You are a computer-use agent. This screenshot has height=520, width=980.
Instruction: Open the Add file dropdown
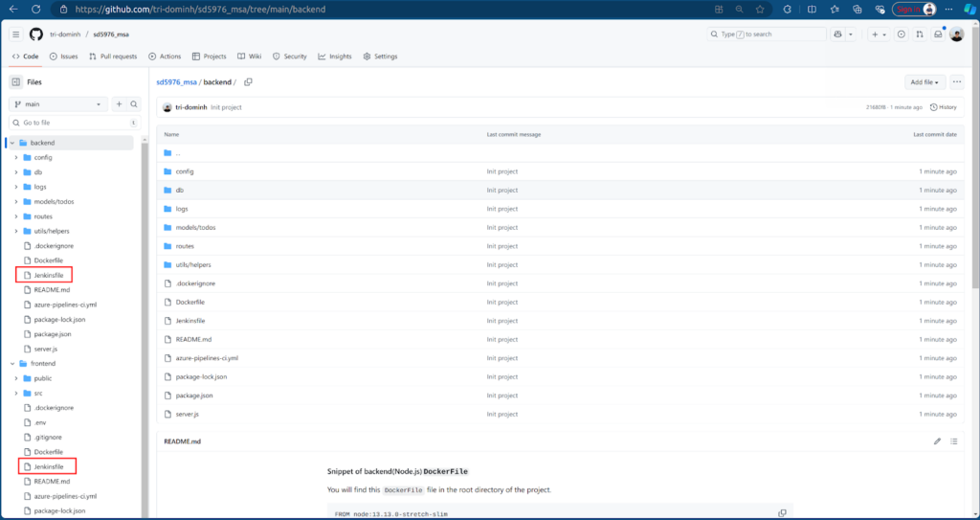point(924,82)
